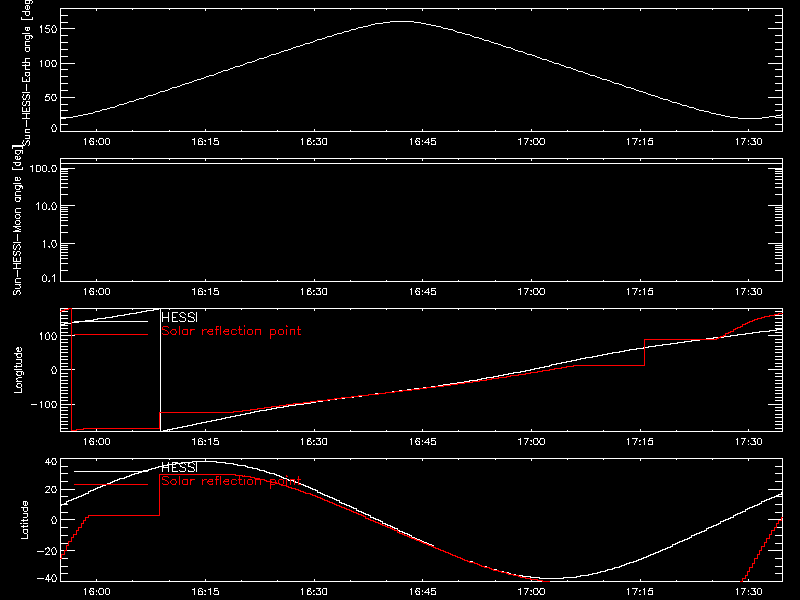Select 16:45 time label under Longitude plot

(422, 442)
